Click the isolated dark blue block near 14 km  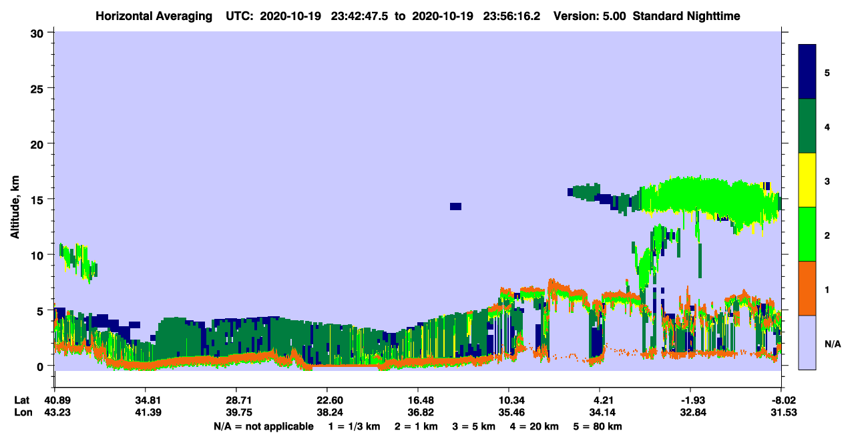coord(455,206)
